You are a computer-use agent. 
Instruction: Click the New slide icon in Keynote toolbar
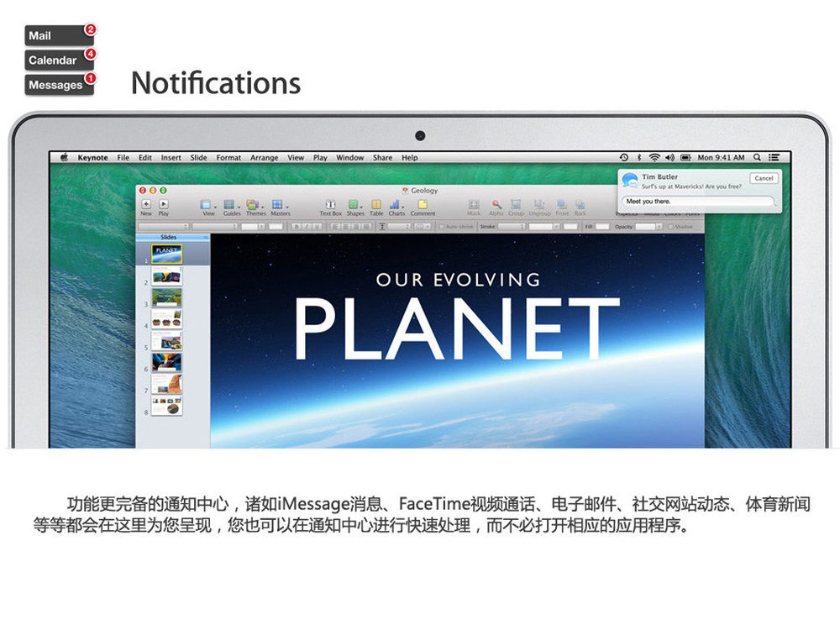coord(145,204)
